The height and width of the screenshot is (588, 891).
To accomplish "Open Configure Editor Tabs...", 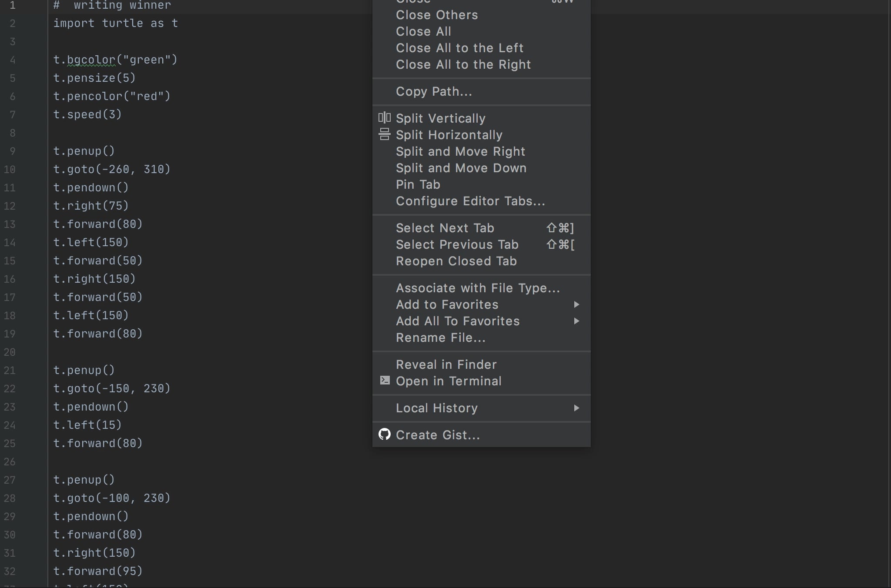I will pos(482,201).
